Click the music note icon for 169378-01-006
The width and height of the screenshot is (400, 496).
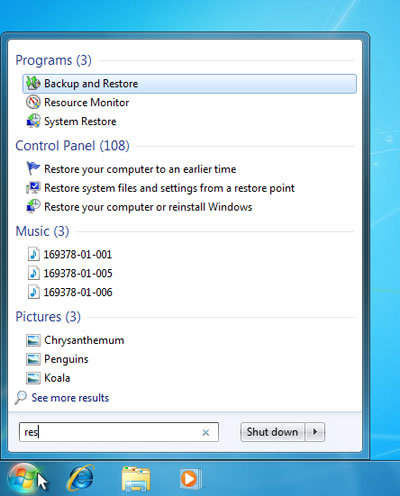coord(33,292)
